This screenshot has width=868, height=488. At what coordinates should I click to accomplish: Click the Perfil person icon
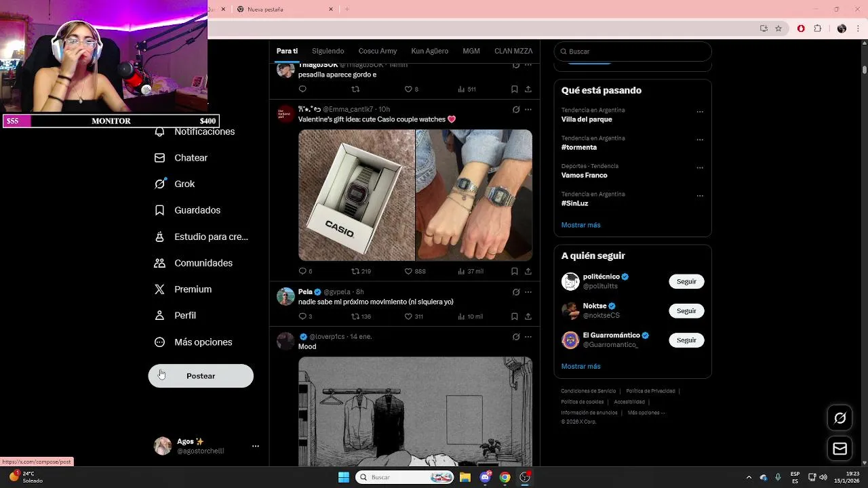click(x=159, y=316)
